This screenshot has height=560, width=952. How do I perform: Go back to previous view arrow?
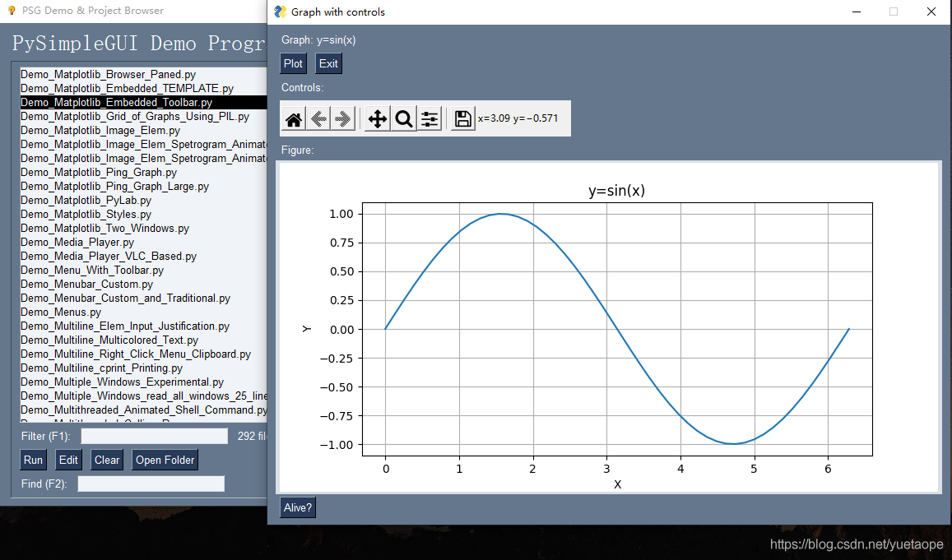[318, 118]
